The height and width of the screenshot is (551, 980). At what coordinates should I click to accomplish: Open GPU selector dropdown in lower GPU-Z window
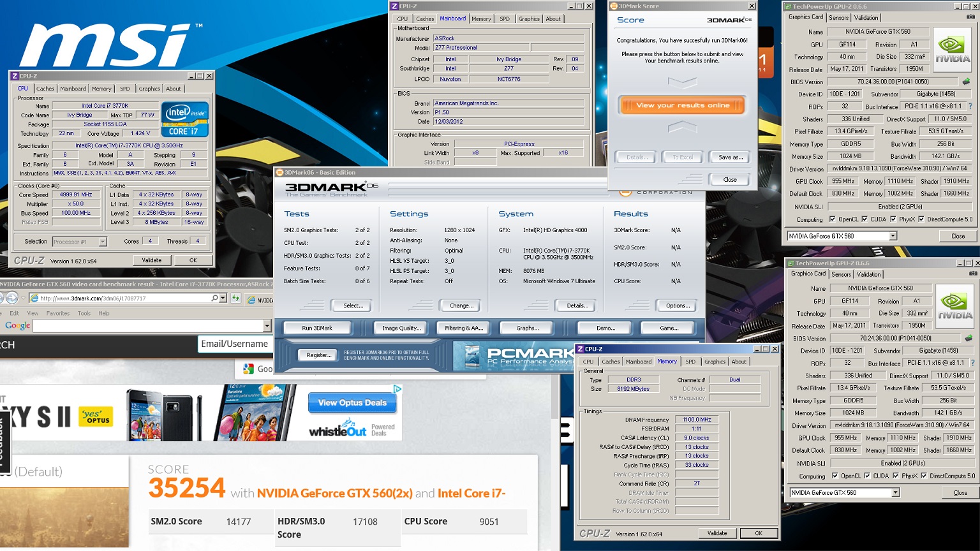895,492
